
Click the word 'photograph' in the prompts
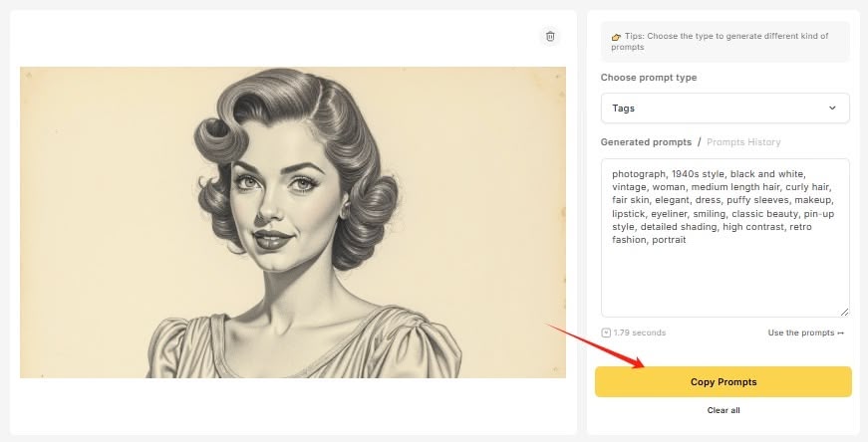click(640, 173)
